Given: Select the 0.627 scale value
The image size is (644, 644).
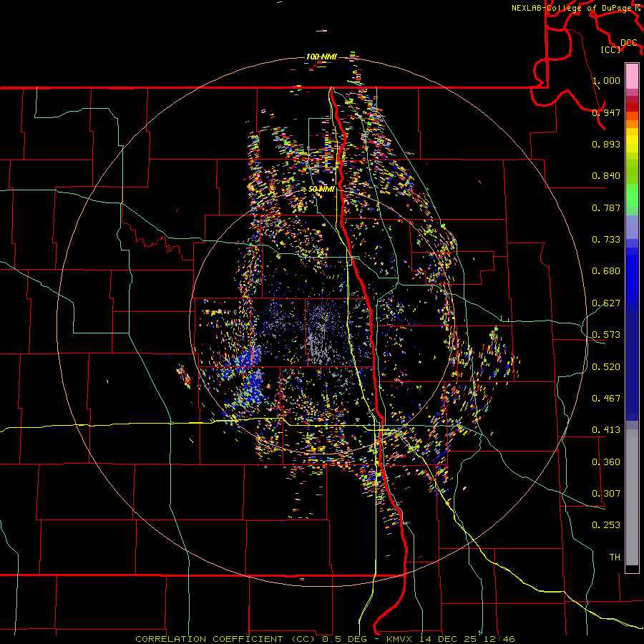Looking at the screenshot, I should coord(606,303).
